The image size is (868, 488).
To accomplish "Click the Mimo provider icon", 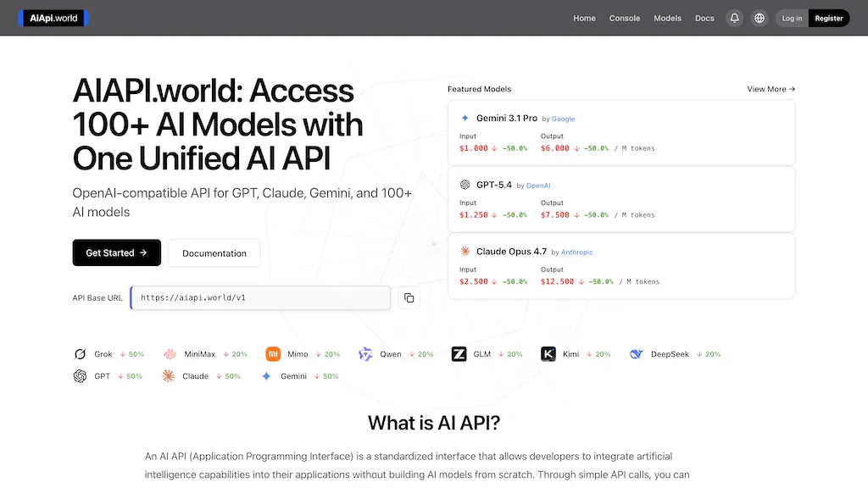I will pyautogui.click(x=273, y=354).
